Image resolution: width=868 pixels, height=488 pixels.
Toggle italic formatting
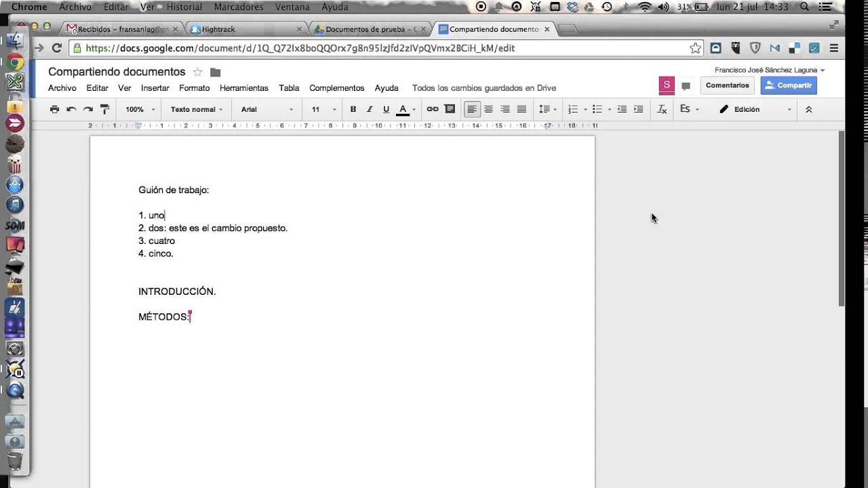[x=369, y=108]
